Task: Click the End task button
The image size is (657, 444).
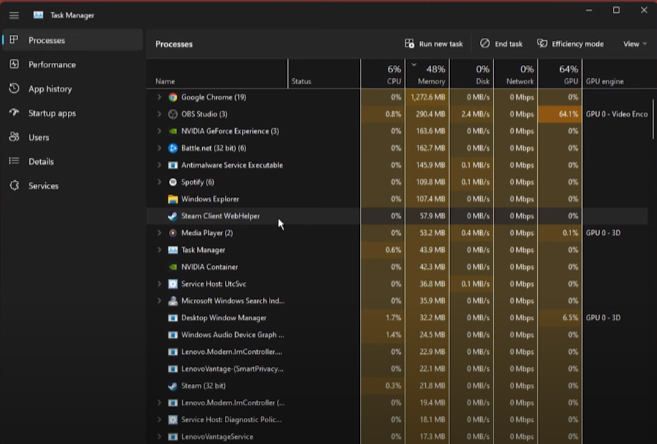Action: [x=502, y=44]
